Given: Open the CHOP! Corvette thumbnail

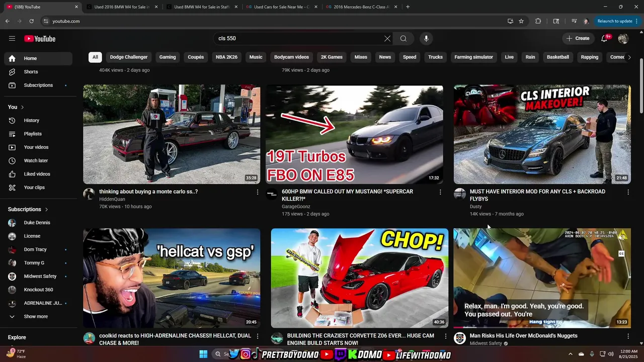Looking at the screenshot, I should point(359,278).
